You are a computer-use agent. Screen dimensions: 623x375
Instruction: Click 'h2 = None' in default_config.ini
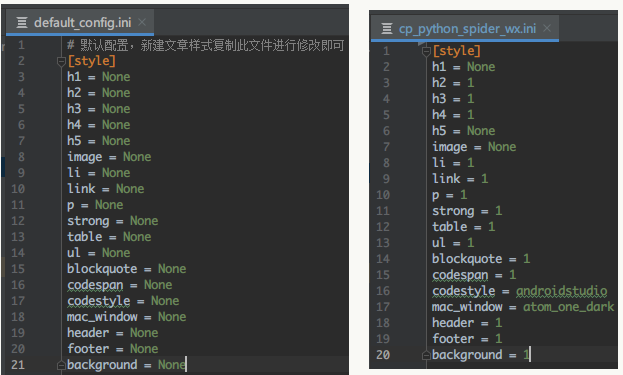[x=99, y=93]
